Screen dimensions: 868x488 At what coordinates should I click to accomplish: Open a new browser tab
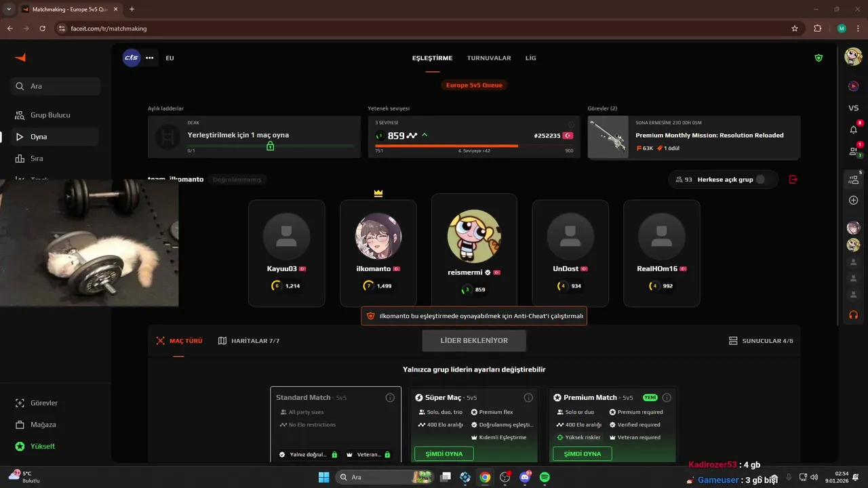132,9
